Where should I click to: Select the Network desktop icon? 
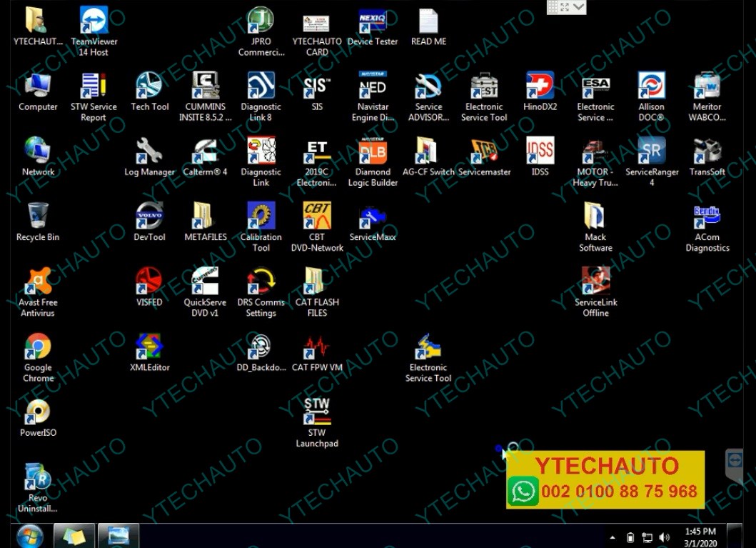click(x=38, y=158)
